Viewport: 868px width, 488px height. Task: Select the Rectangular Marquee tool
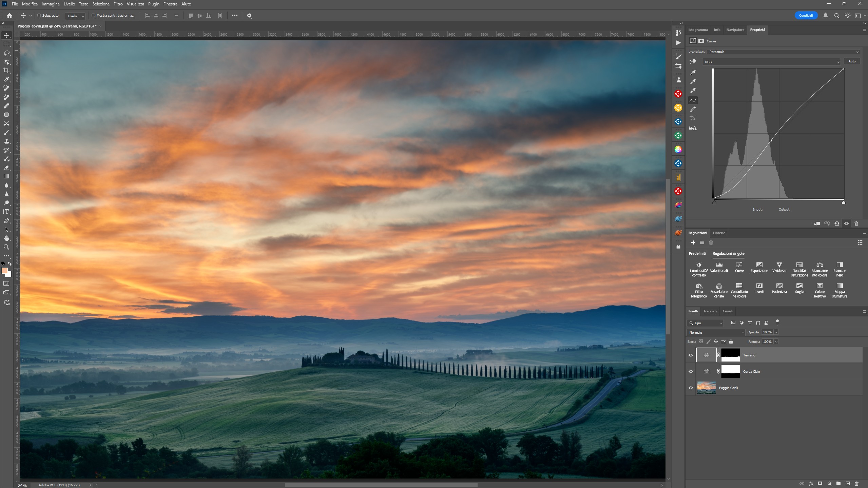point(6,44)
